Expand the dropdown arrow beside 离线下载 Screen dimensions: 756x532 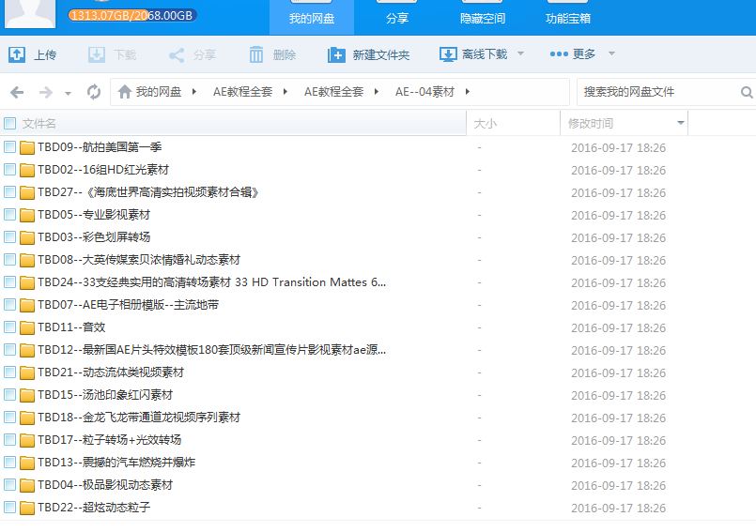point(521,54)
